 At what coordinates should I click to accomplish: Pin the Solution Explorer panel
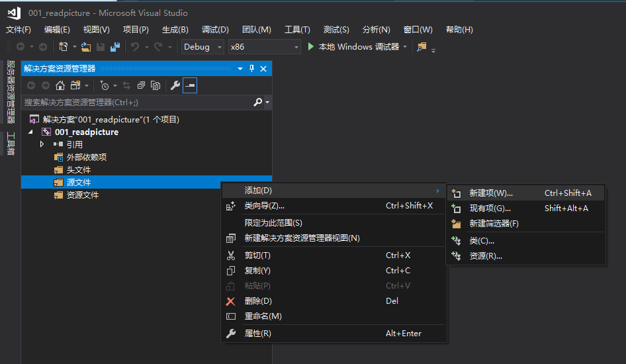[x=251, y=69]
